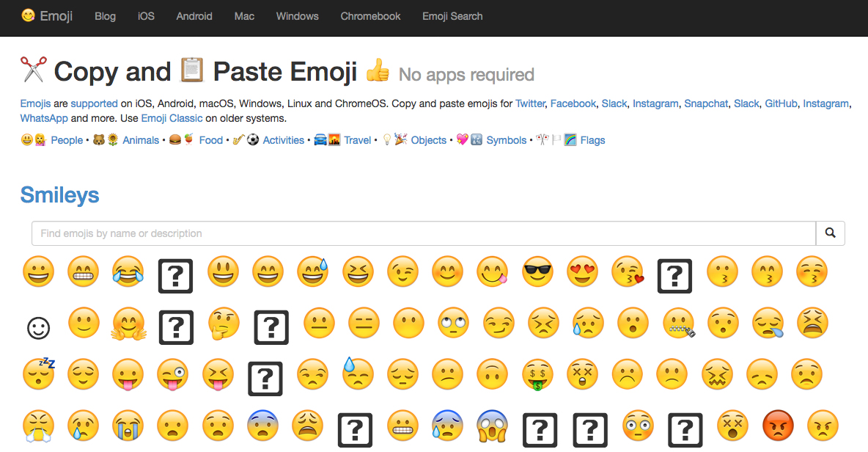Click the tears of joy emoji
Screen dimensions: 868x452
tap(128, 273)
